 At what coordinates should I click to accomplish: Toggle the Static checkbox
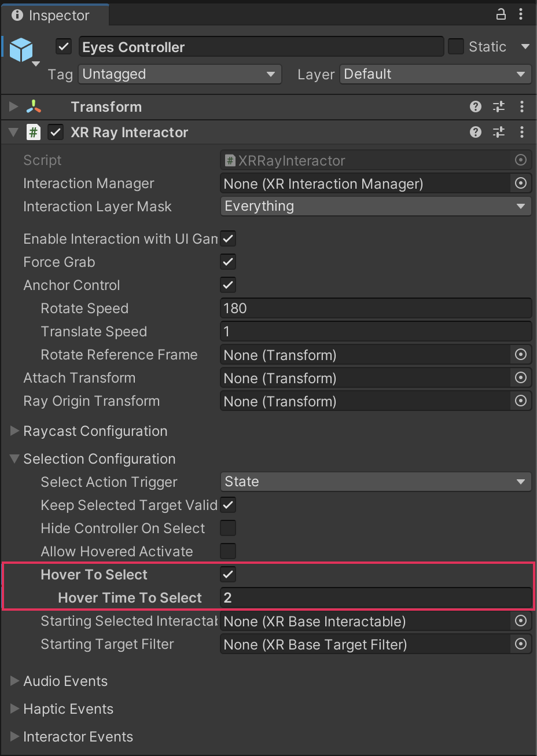(456, 46)
